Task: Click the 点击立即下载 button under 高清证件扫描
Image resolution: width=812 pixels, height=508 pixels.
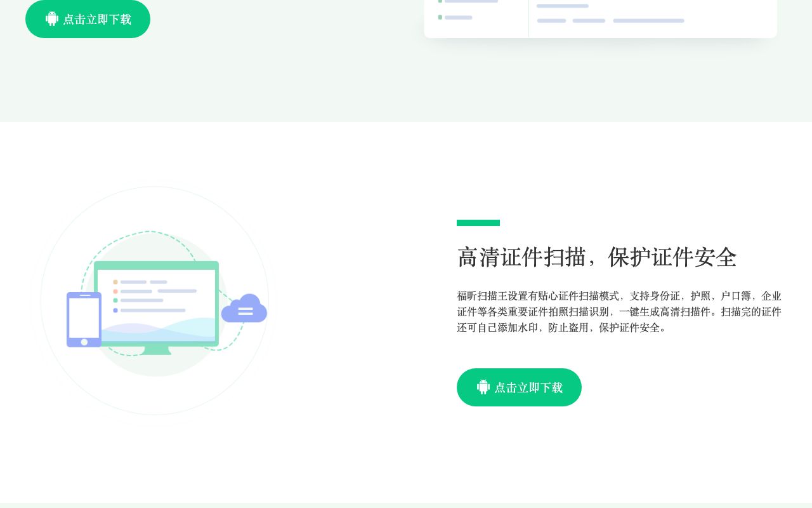Action: tap(519, 387)
